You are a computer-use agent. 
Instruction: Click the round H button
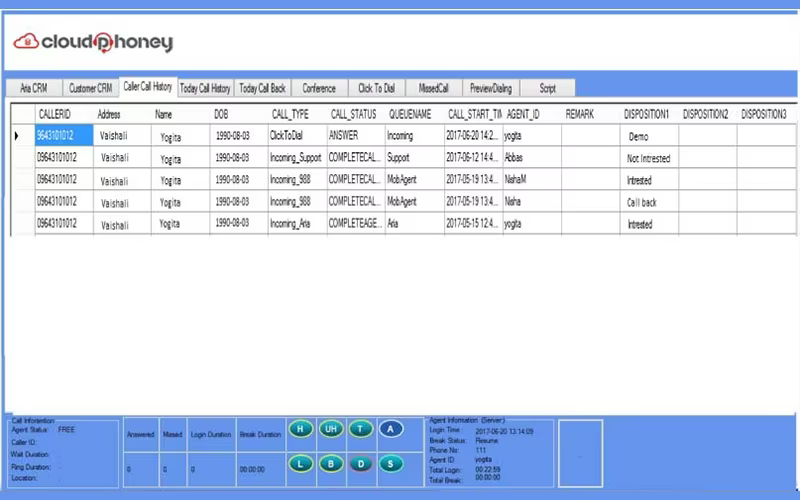(301, 429)
